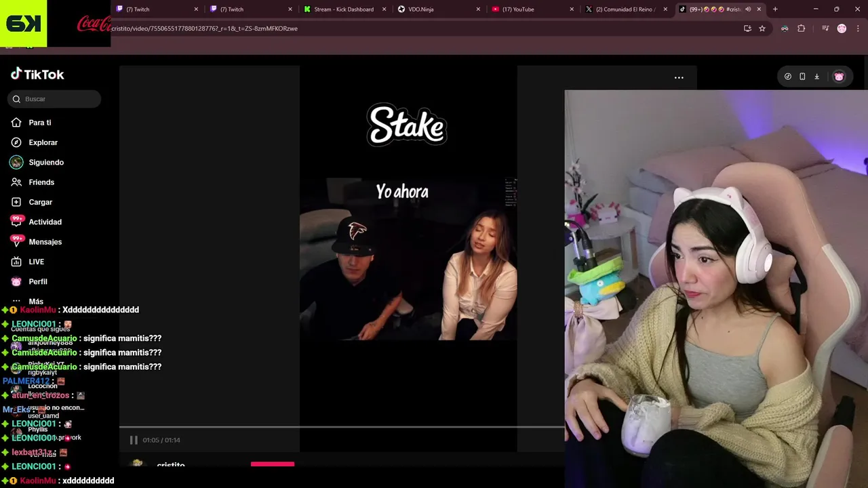This screenshot has width=868, height=488.
Task: Open a new browser tab
Action: point(775,9)
